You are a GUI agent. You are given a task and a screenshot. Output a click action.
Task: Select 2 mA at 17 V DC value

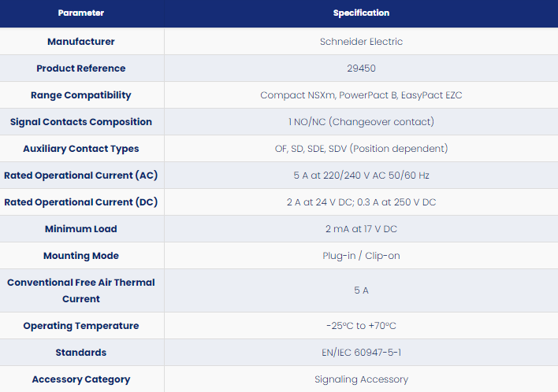pyautogui.click(x=361, y=229)
